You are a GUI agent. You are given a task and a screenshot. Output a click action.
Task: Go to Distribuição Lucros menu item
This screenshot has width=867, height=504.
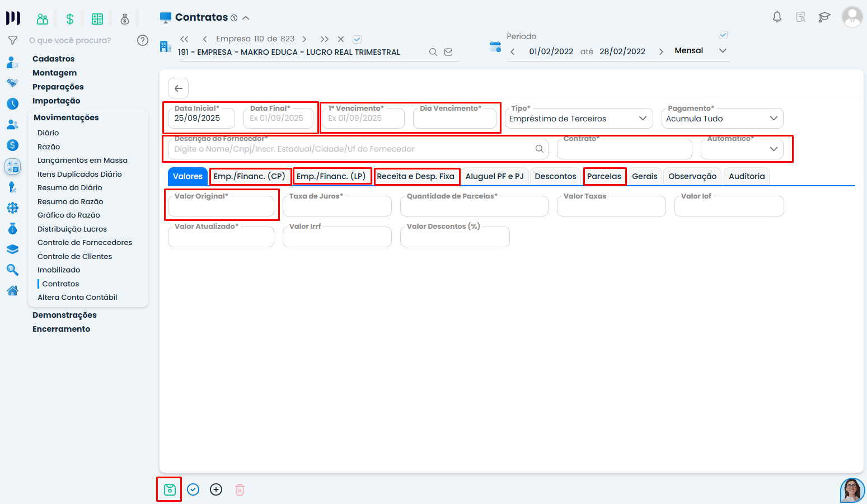pos(72,229)
